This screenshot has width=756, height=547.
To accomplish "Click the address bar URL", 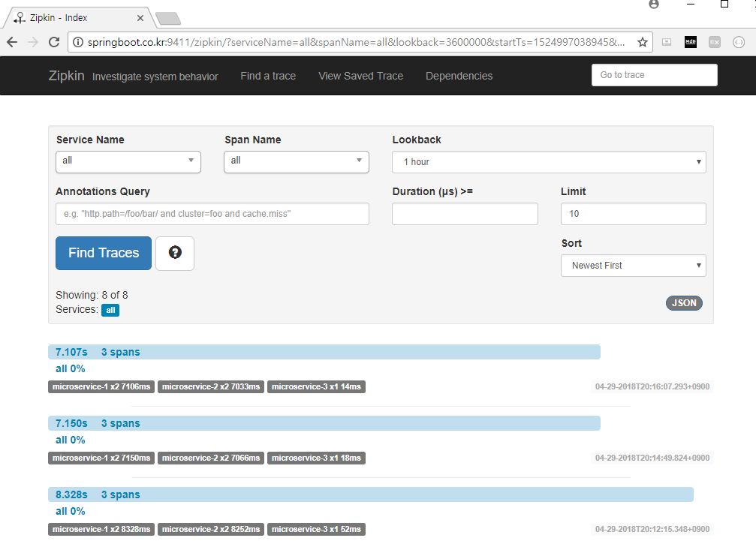I will pos(356,43).
